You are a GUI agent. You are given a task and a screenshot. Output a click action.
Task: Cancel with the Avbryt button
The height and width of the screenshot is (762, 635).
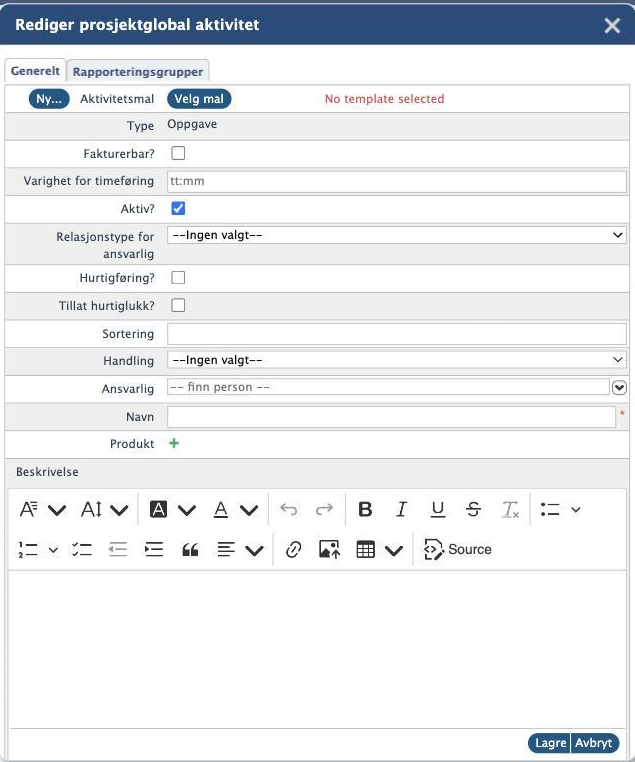(594, 743)
